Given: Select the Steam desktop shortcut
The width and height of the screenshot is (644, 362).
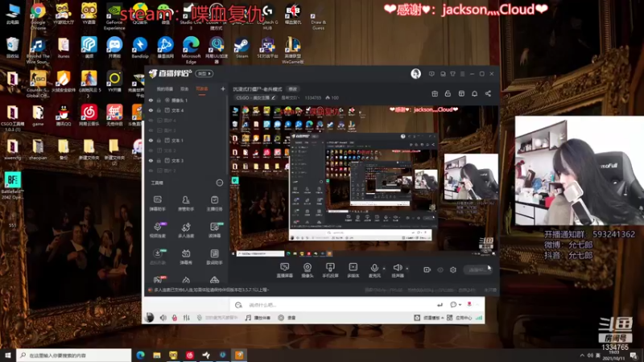Looking at the screenshot, I should point(242,48).
